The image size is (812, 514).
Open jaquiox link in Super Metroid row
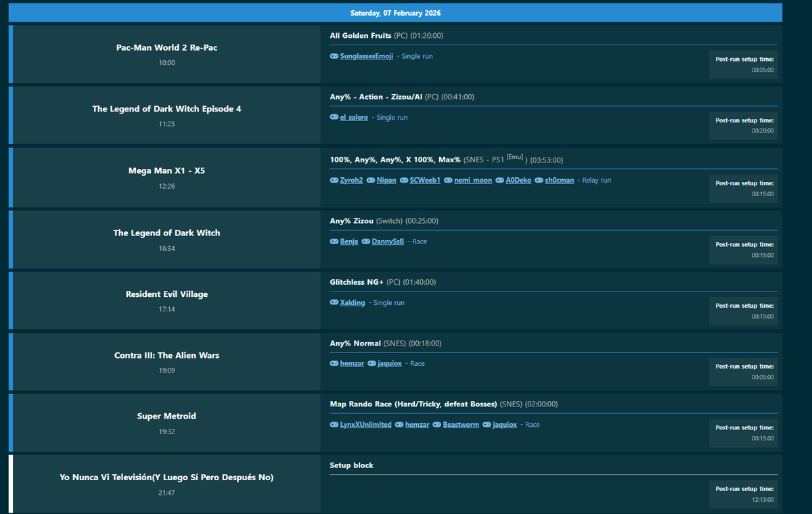tap(505, 425)
